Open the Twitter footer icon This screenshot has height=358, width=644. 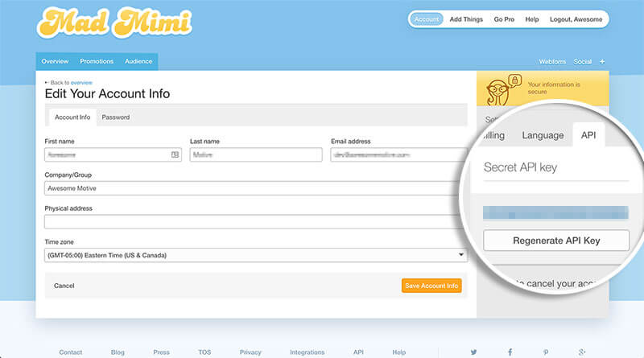(473, 352)
